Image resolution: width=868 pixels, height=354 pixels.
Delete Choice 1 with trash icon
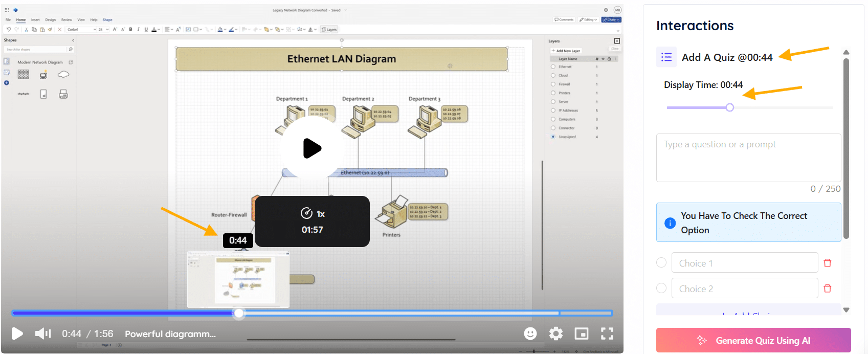[828, 263]
